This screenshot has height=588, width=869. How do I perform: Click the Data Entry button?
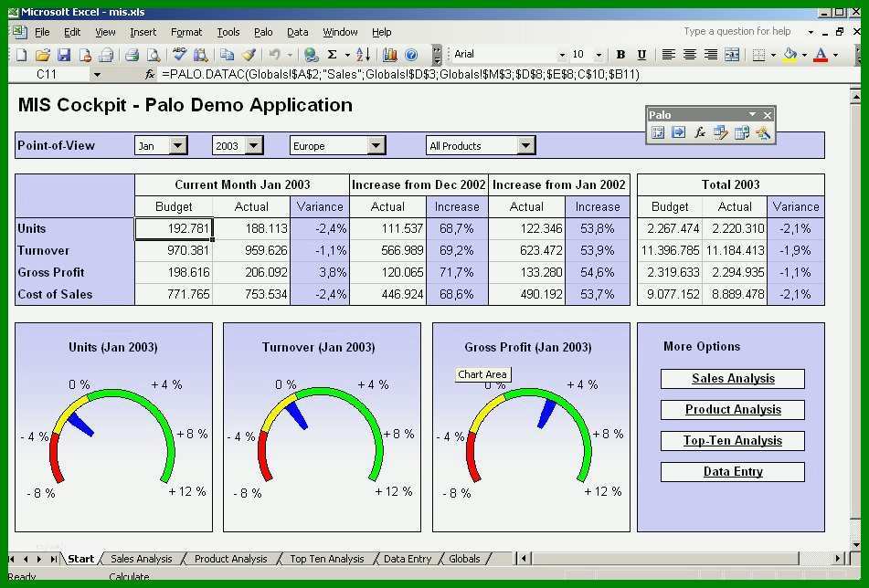click(x=733, y=472)
